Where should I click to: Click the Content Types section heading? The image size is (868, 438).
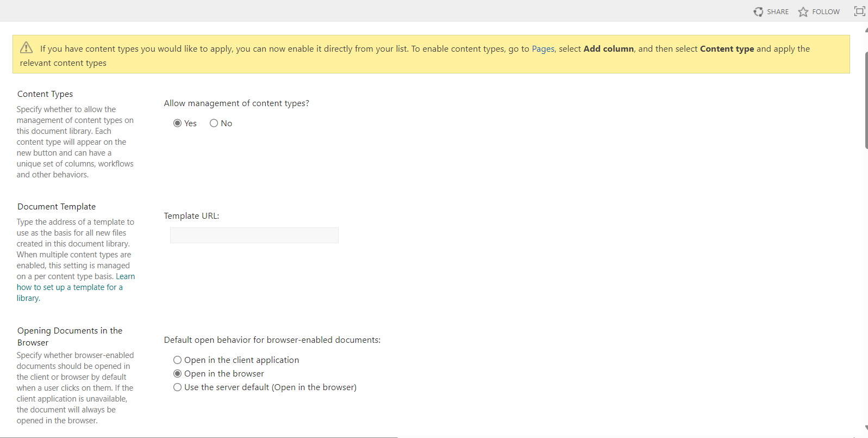45,94
